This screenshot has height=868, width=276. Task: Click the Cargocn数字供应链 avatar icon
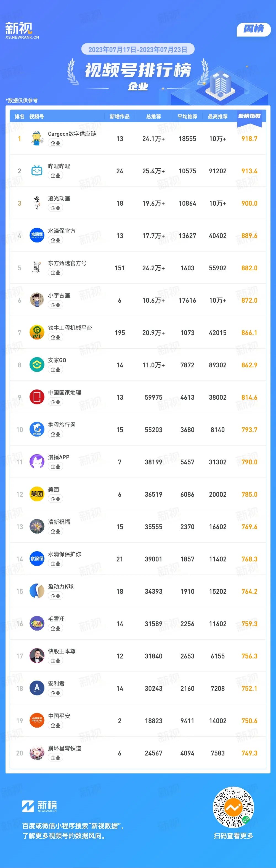[37, 138]
